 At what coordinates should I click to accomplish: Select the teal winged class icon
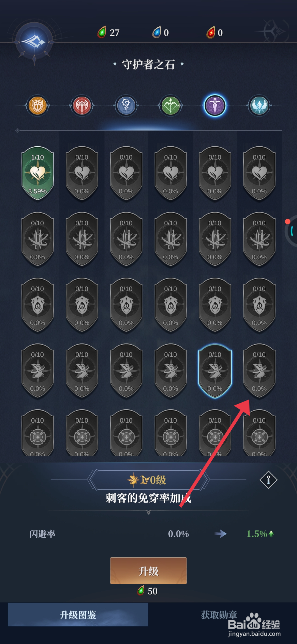[x=259, y=105]
